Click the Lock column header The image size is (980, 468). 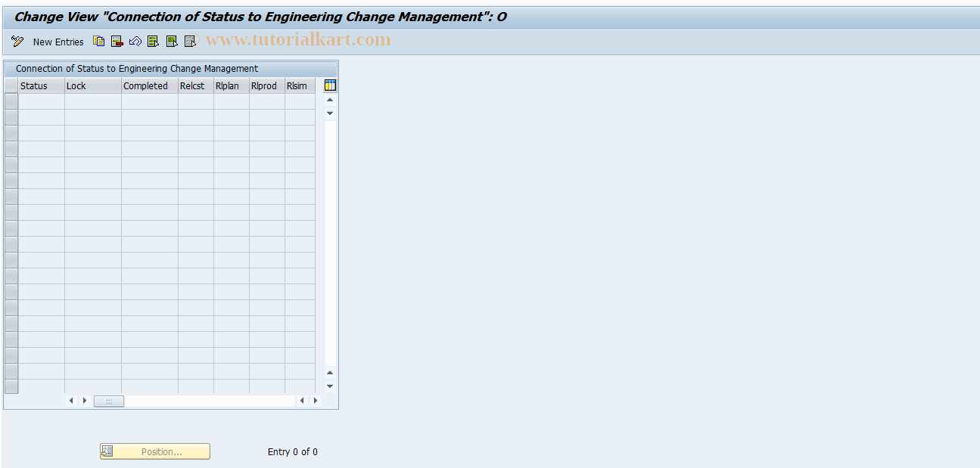click(93, 85)
